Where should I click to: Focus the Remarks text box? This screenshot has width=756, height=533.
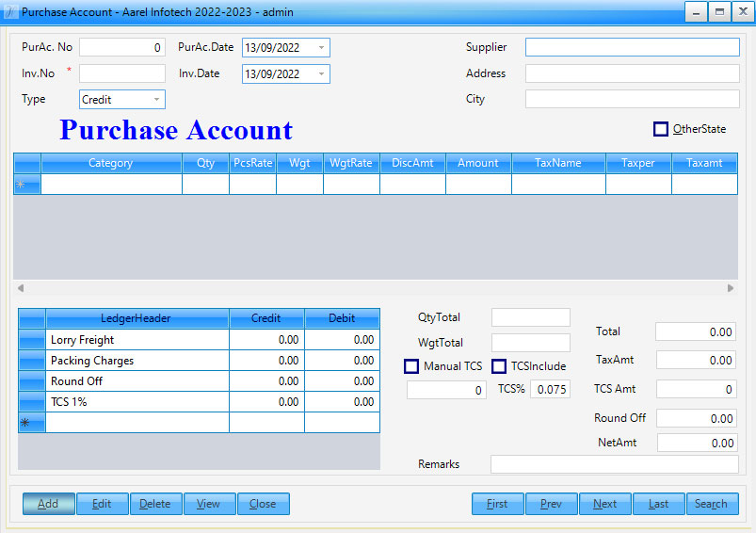[x=614, y=464]
